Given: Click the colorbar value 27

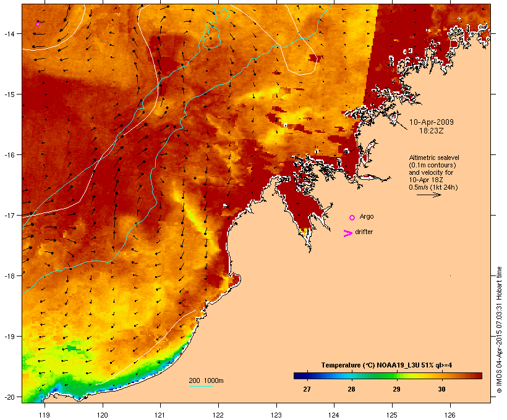Looking at the screenshot, I should click(307, 389).
